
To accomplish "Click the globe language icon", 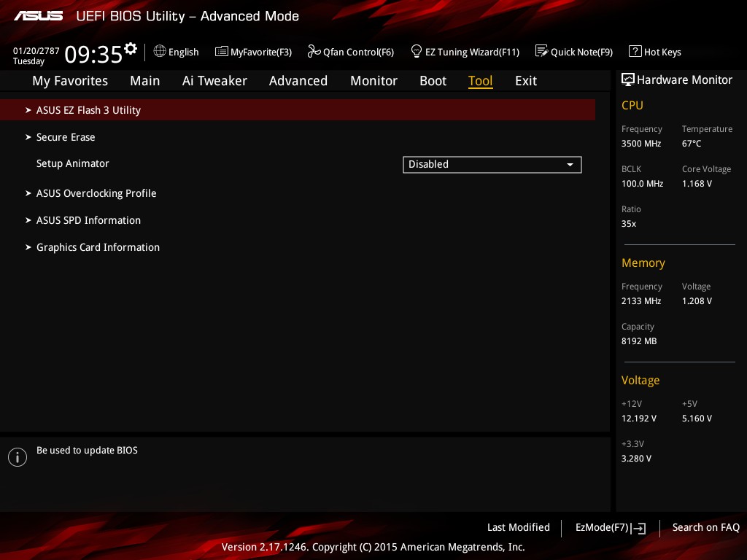I will [x=160, y=51].
